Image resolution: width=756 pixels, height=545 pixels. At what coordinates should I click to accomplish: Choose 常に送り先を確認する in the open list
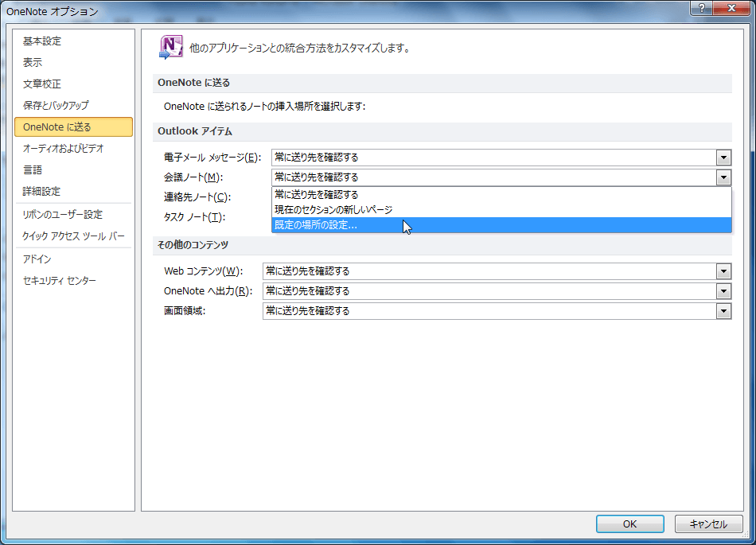click(x=501, y=195)
